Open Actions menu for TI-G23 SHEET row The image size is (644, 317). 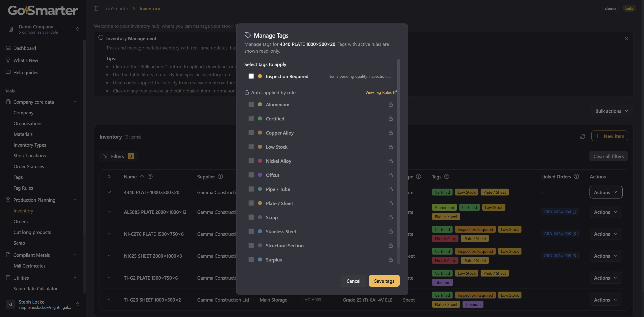(606, 300)
